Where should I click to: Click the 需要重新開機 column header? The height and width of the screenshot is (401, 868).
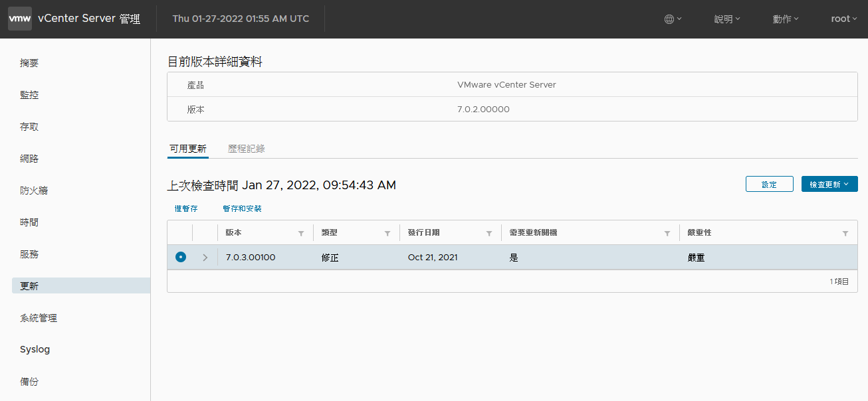pyautogui.click(x=534, y=233)
